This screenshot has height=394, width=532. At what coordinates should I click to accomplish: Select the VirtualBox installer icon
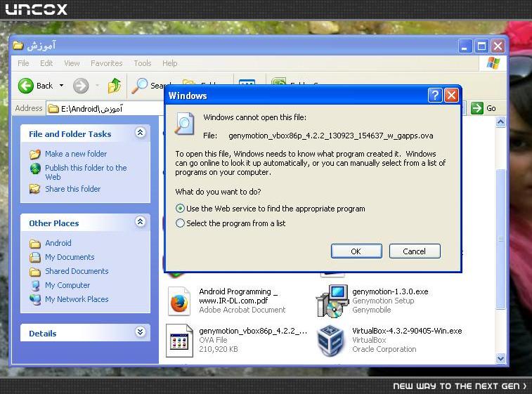330,341
